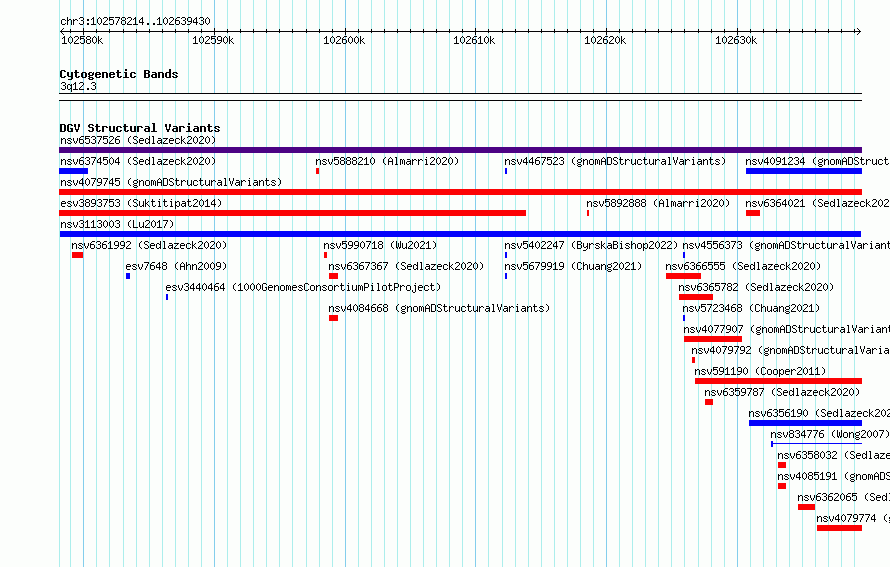The width and height of the screenshot is (890, 567).
Task: Click the long blue nsv3113003 bar
Action: pyautogui.click(x=460, y=234)
